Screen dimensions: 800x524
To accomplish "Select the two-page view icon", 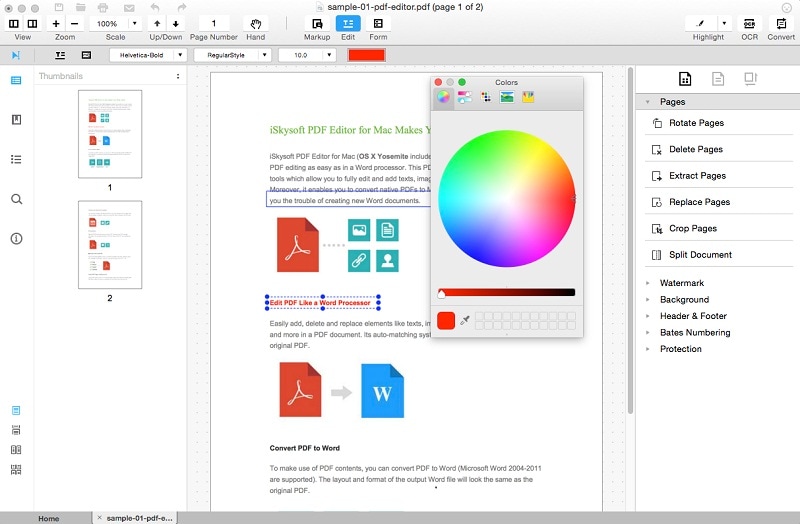I will pyautogui.click(x=32, y=23).
